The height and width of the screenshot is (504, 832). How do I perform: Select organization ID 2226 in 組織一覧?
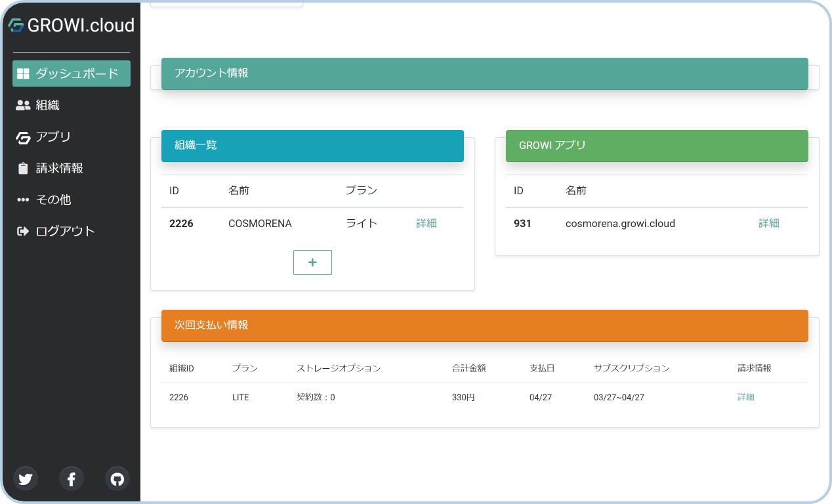181,223
